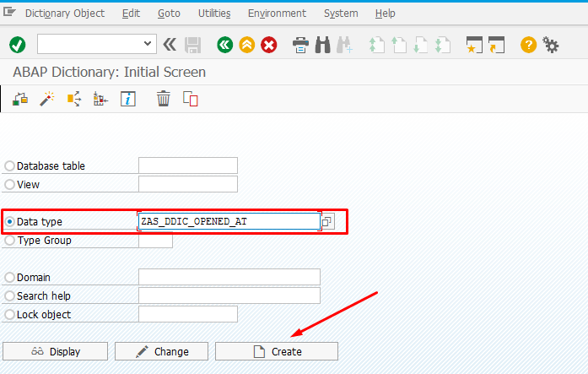Click the yellow Exit icon
This screenshot has width=588, height=374.
246,45
